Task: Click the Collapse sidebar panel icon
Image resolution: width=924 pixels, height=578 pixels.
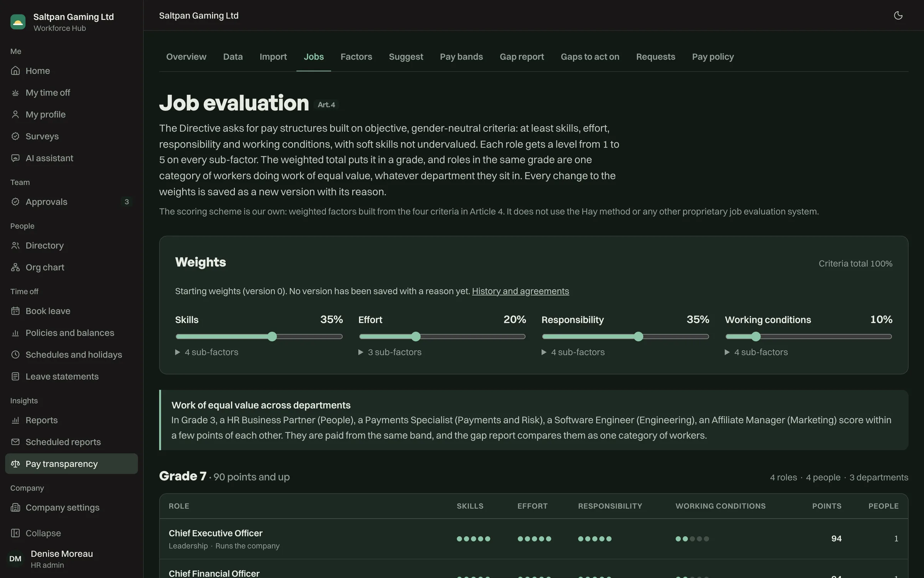Action: (x=15, y=533)
